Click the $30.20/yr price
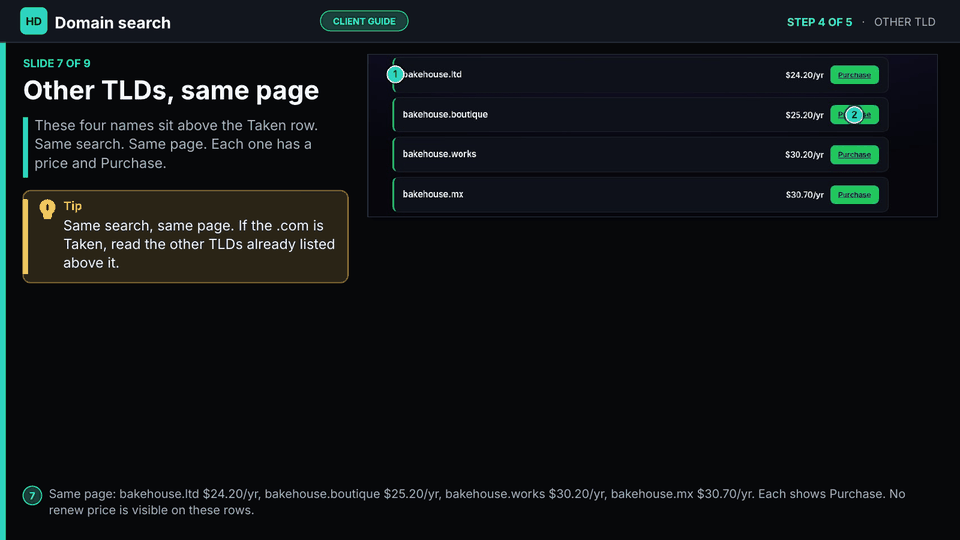Image resolution: width=960 pixels, height=540 pixels. 804,155
